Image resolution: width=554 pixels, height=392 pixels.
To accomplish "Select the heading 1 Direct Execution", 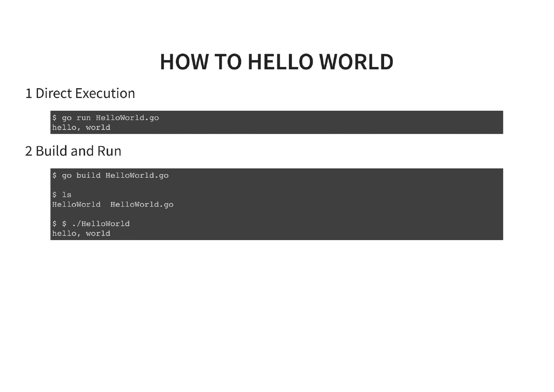I will [x=80, y=93].
